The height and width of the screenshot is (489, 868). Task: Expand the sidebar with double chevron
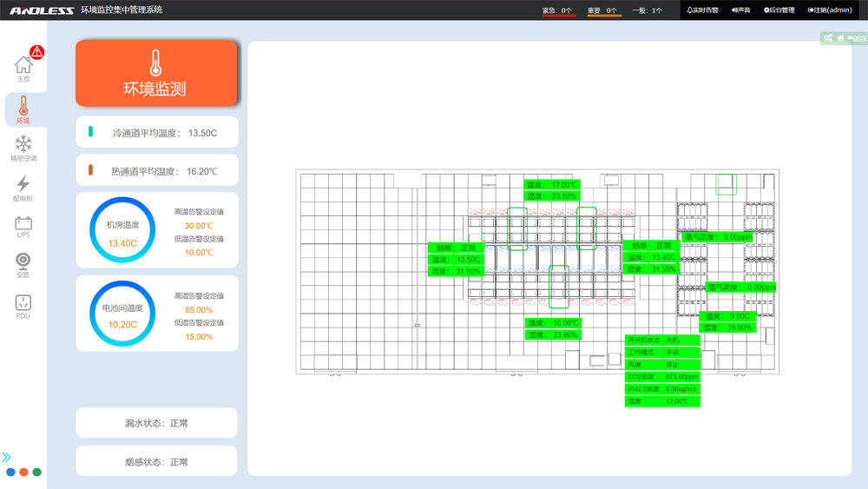point(7,457)
